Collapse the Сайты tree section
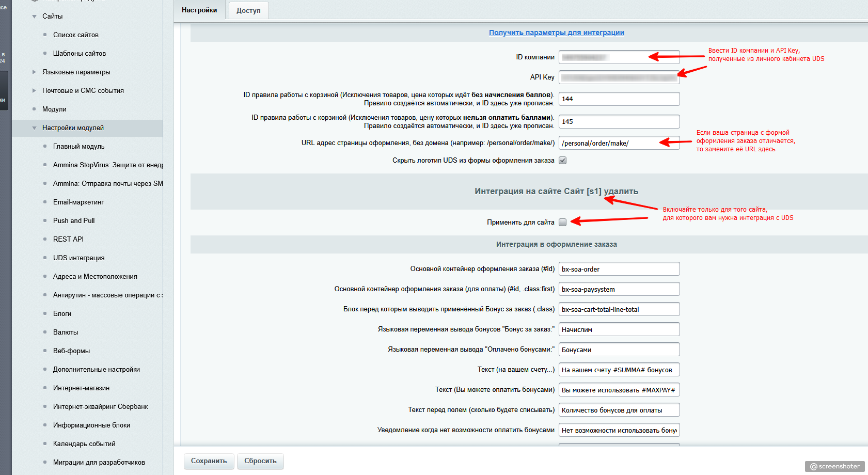 click(x=34, y=17)
